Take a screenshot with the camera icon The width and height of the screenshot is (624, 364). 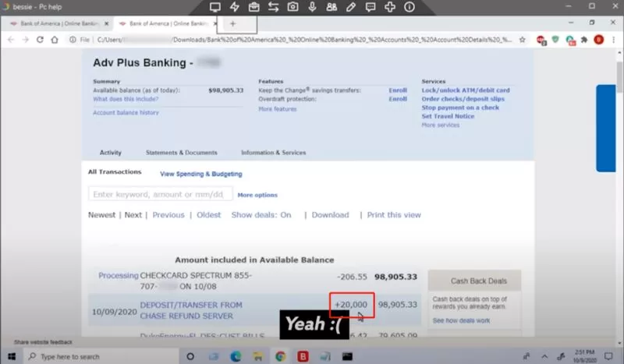coord(292,7)
